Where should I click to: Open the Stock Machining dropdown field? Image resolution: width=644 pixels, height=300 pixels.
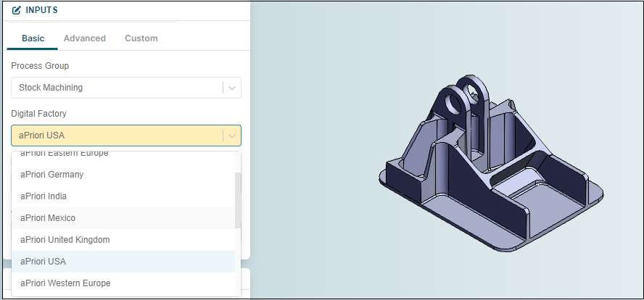pos(126,88)
